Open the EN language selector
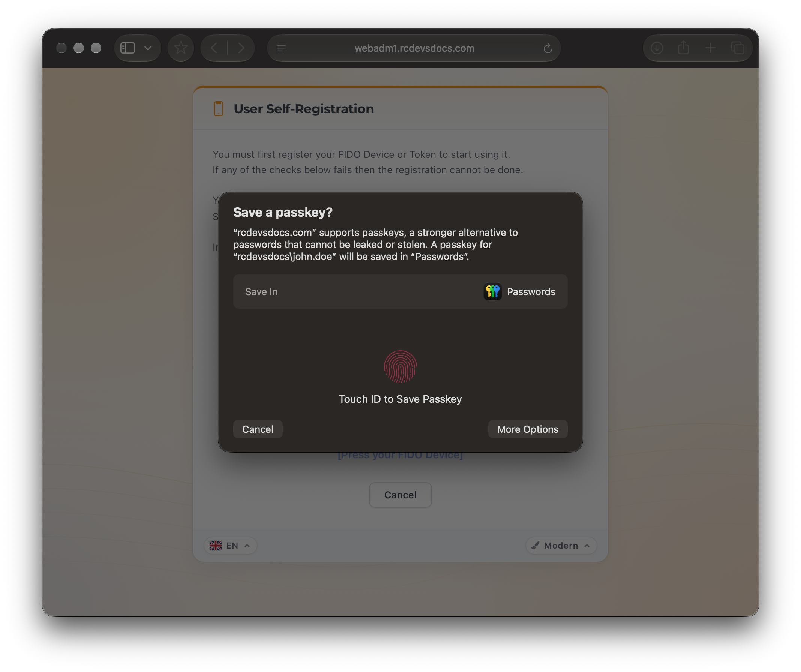The image size is (801, 672). click(x=230, y=546)
